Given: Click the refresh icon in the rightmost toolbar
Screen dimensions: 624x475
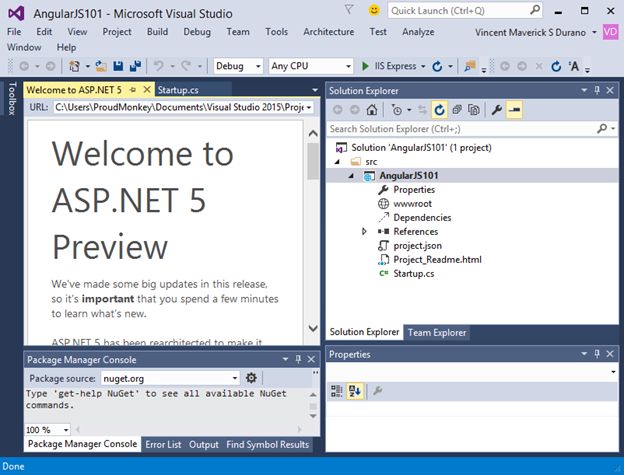Looking at the screenshot, I should click(x=556, y=66).
